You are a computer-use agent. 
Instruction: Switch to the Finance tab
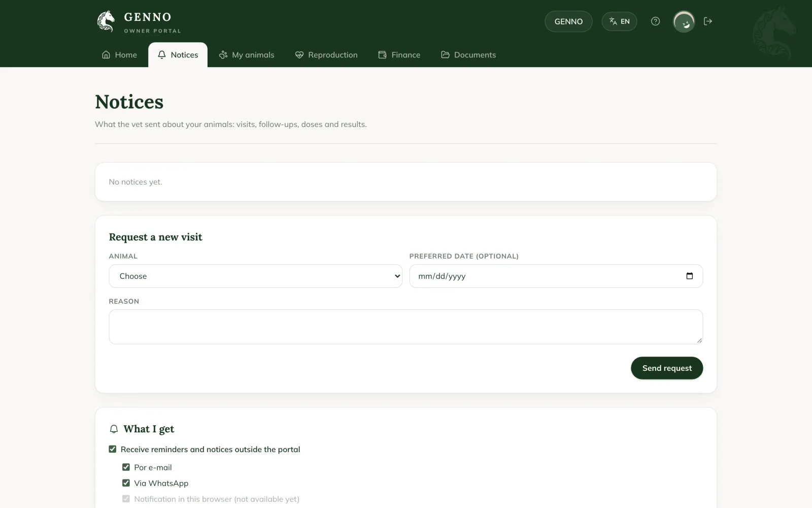coord(399,55)
